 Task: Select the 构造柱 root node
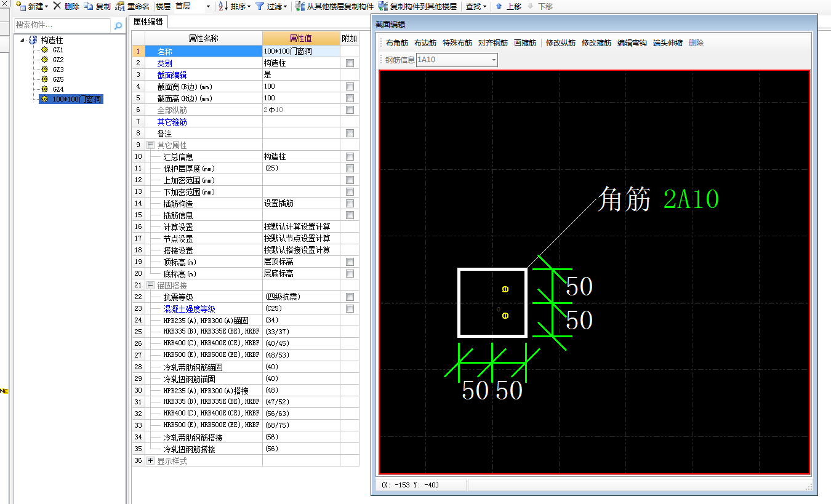(52, 39)
